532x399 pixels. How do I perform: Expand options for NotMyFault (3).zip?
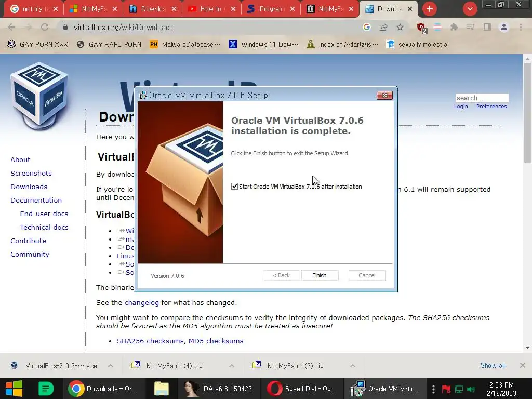[353, 366]
